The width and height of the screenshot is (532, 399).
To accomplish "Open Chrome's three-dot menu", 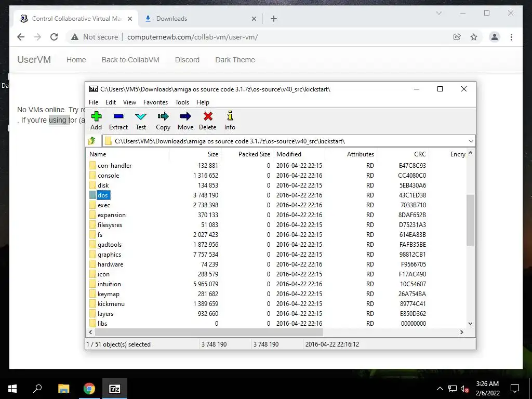I will 511,37.
